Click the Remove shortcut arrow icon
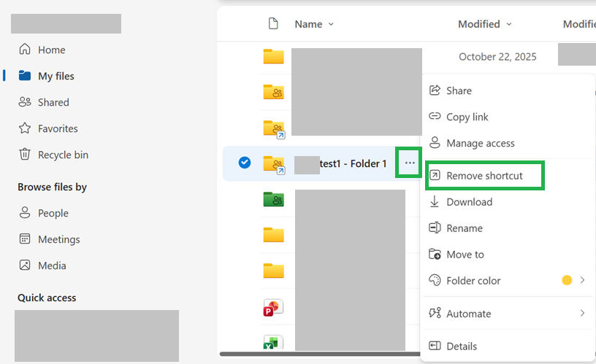 435,175
